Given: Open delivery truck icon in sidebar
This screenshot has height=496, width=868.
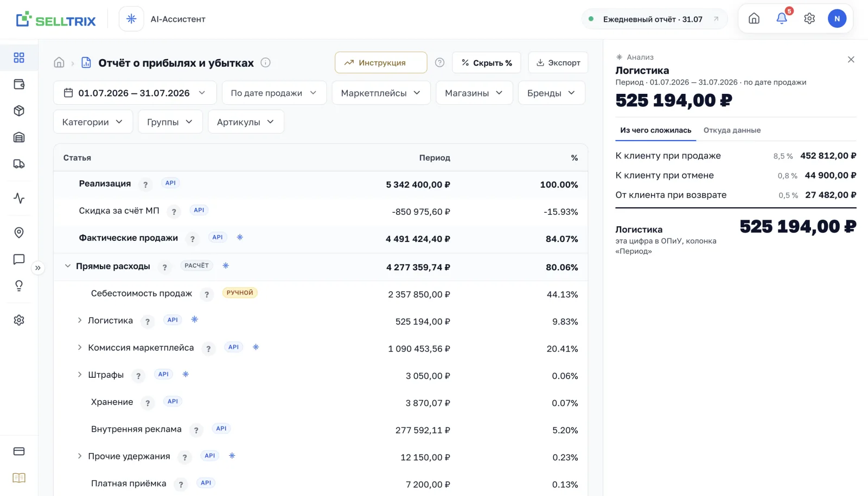Looking at the screenshot, I should point(19,164).
